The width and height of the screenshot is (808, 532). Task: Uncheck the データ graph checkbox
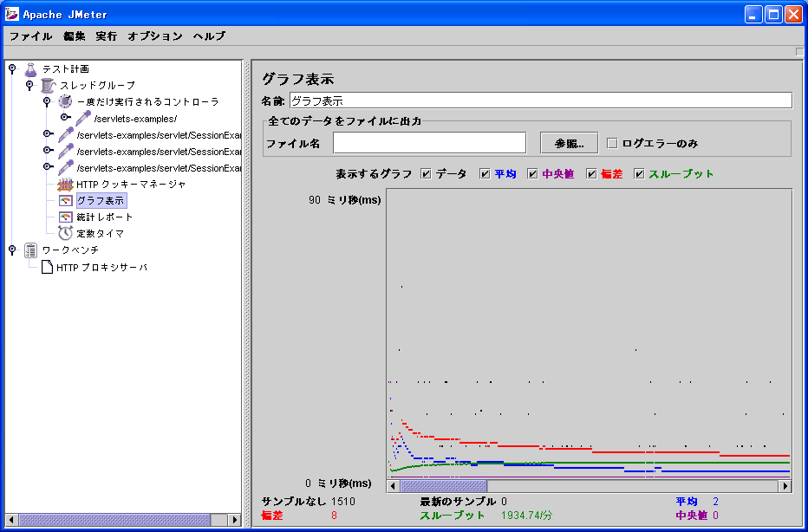click(x=426, y=174)
